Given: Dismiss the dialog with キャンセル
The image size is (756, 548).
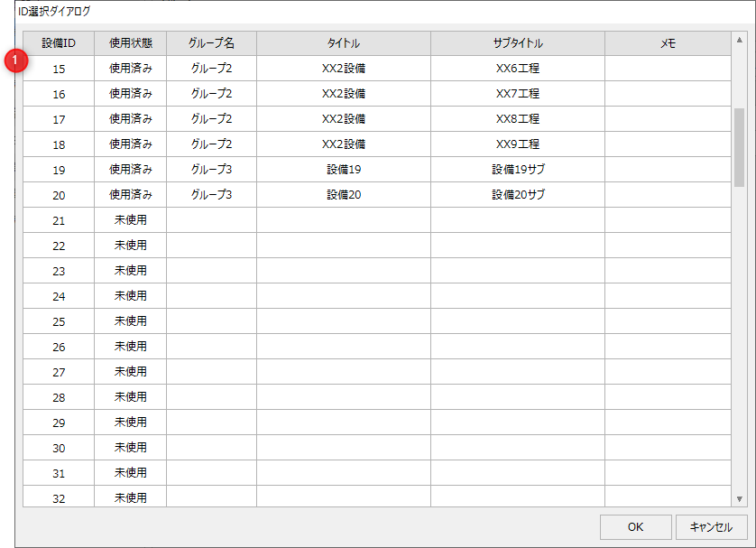Looking at the screenshot, I should (x=712, y=526).
